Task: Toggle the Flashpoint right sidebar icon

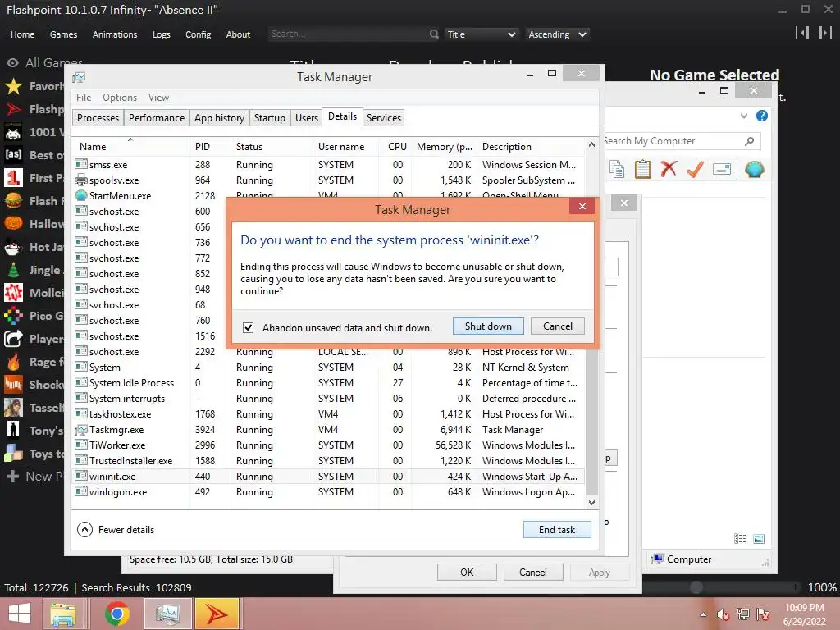Action: tap(825, 33)
